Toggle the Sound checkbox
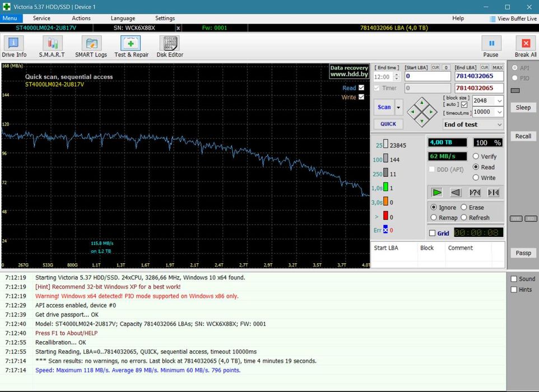The image size is (539, 392). click(514, 279)
